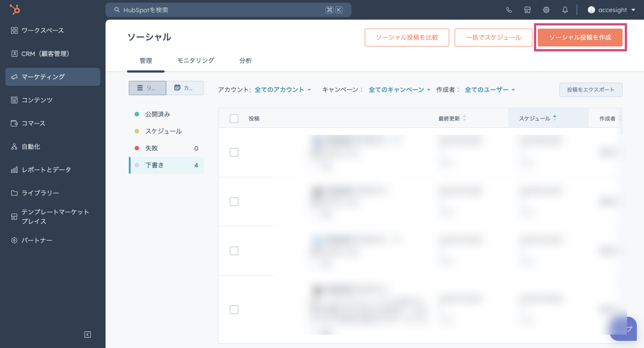
Task: Check the fourth draft post row checkbox
Action: point(234,310)
